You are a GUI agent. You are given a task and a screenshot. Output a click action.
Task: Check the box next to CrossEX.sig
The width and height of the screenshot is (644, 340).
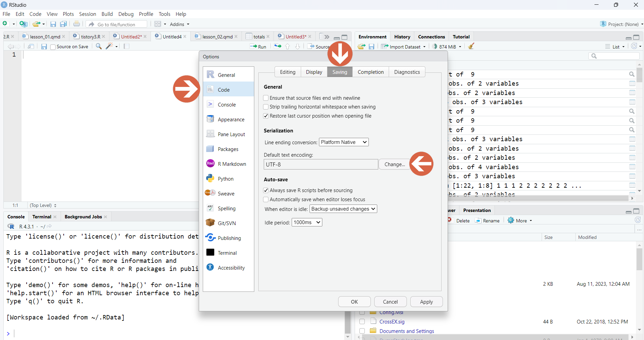tap(362, 322)
